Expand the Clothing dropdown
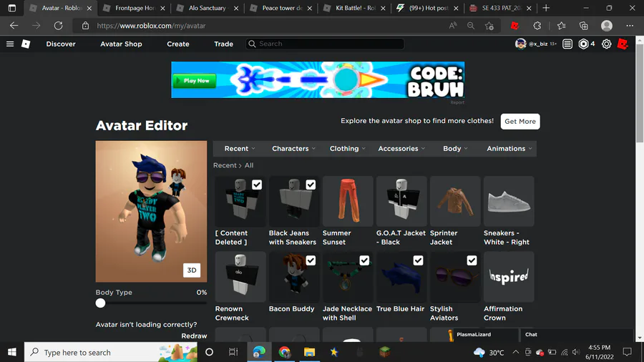This screenshot has height=362, width=644. [x=348, y=149]
